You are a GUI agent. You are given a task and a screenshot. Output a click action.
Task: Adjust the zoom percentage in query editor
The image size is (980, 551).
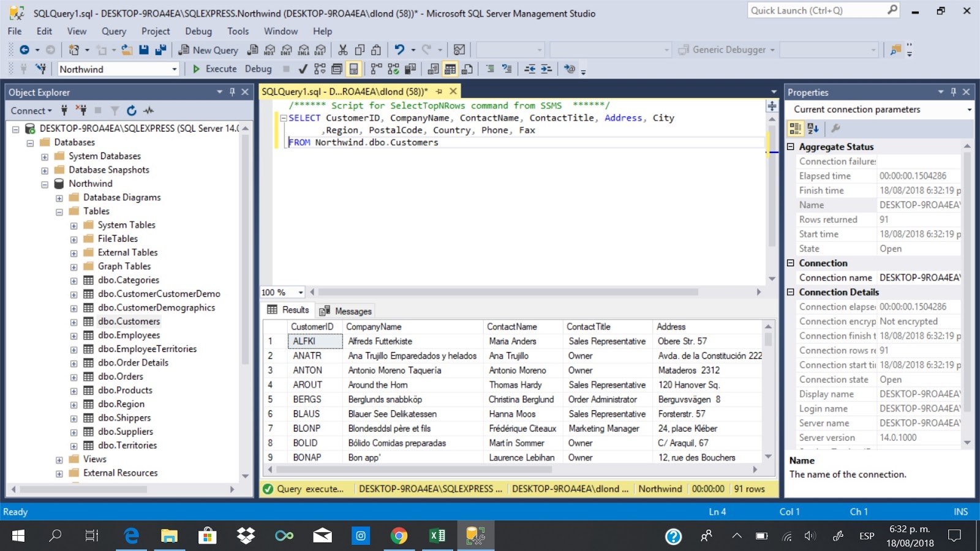(282, 292)
